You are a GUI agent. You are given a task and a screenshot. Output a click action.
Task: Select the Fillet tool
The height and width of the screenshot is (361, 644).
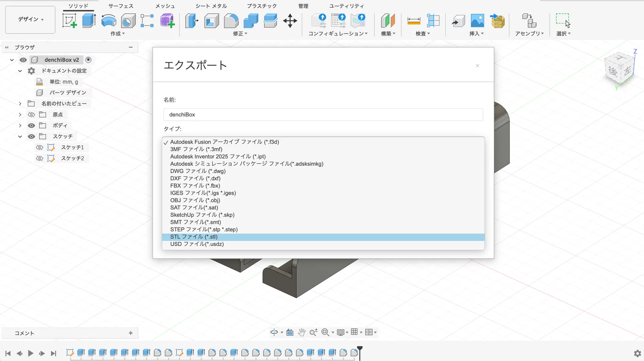231,21
